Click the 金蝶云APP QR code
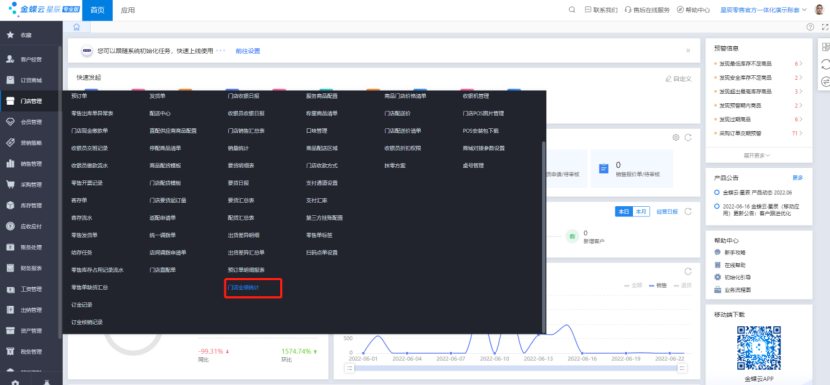 click(x=758, y=347)
